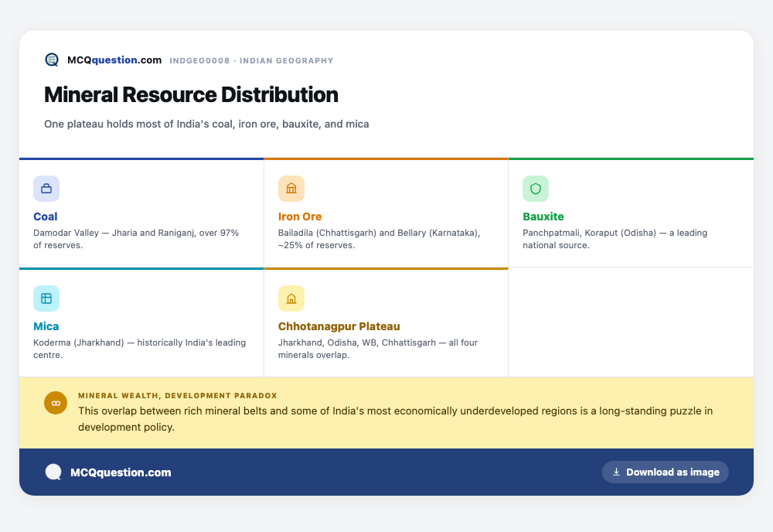Select the Iron Ore card heading
773x532 pixels.
(300, 217)
